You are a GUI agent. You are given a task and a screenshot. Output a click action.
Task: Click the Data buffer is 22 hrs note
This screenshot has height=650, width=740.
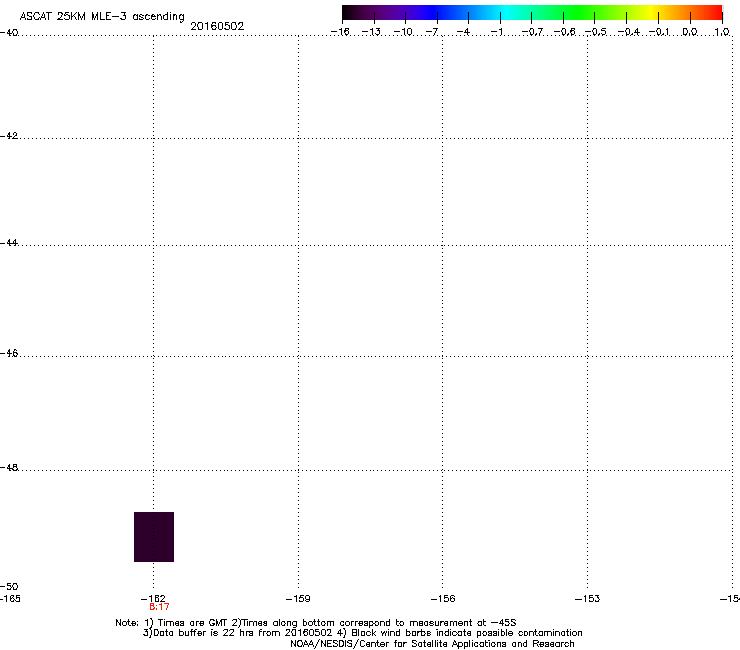(x=362, y=633)
